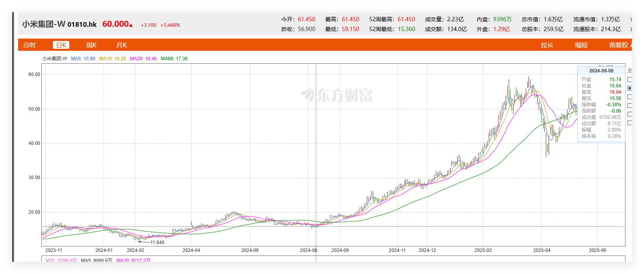Tick the checked indicator box beside the tooltip

pos(630,88)
